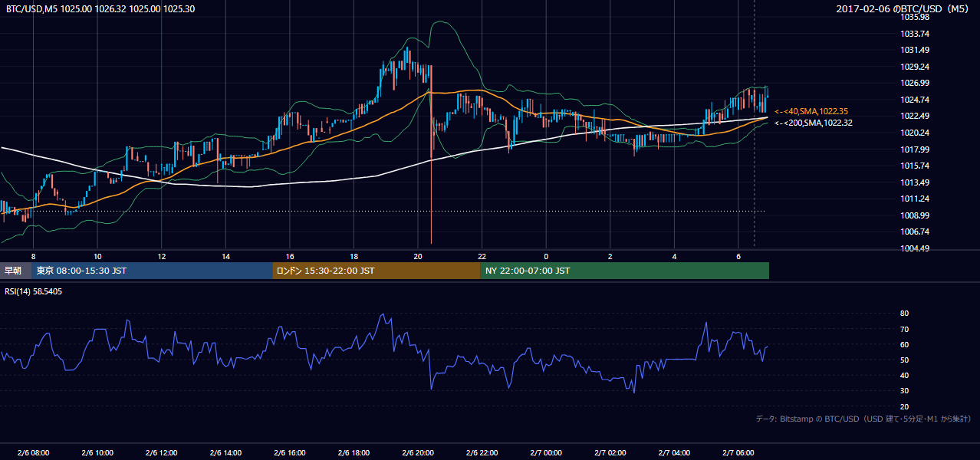Click price axis value 1008.99
980x460 pixels.
tap(914, 215)
